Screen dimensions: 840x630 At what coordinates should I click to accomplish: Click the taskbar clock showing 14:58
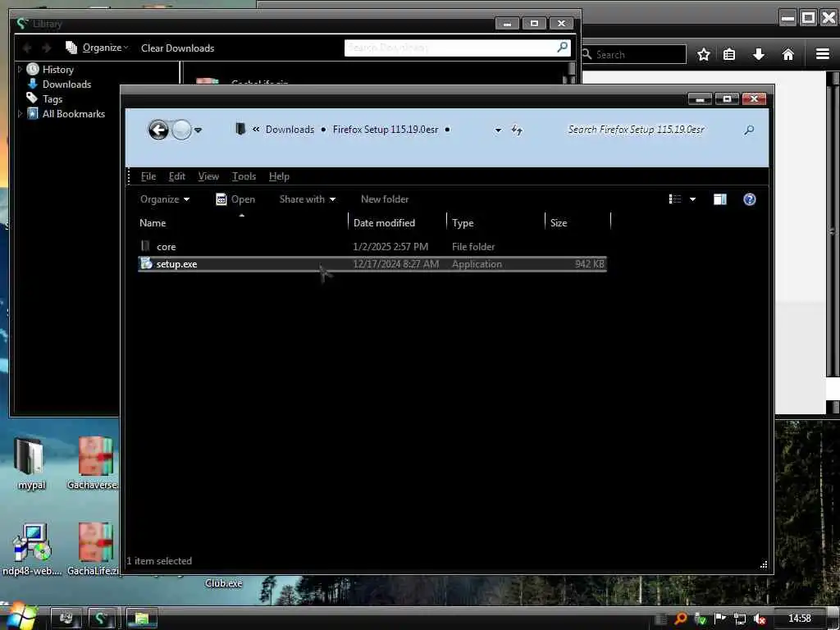(800, 619)
